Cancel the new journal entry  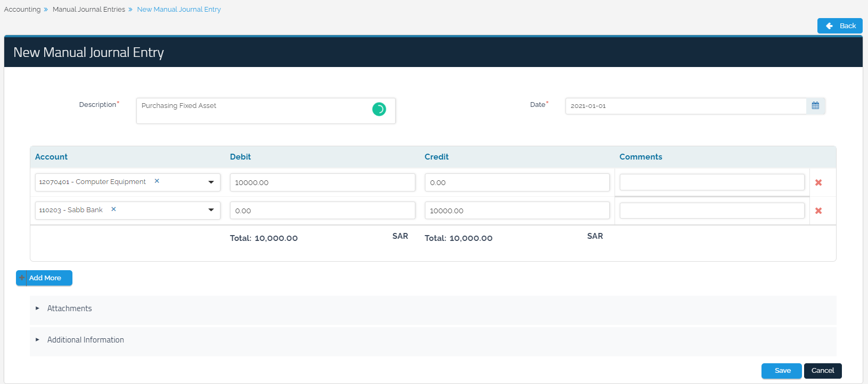[822, 371]
